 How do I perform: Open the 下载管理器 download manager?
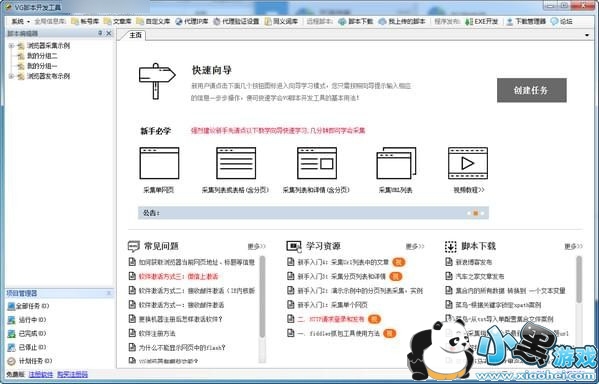click(x=526, y=21)
